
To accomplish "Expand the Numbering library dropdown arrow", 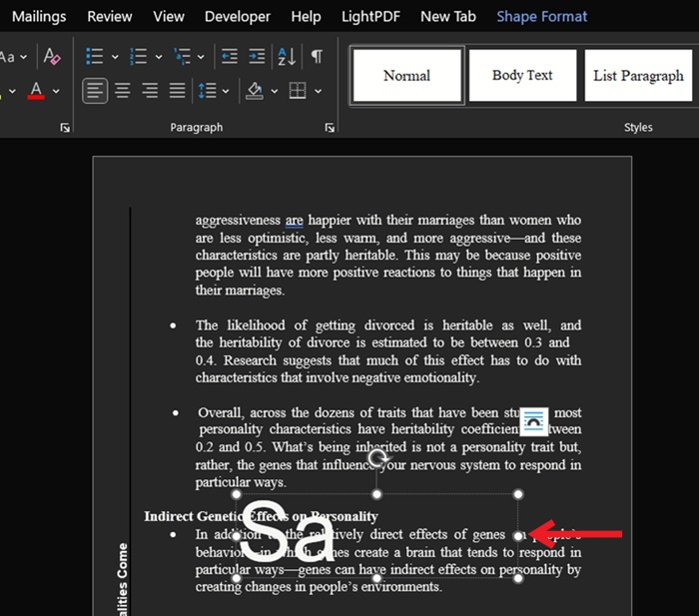I will coord(159,57).
